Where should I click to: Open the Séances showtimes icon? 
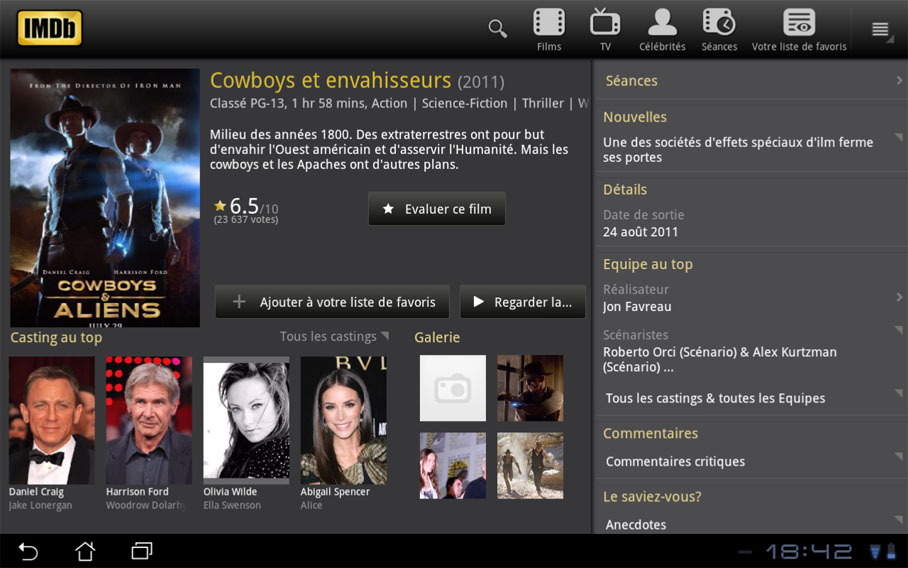click(719, 29)
